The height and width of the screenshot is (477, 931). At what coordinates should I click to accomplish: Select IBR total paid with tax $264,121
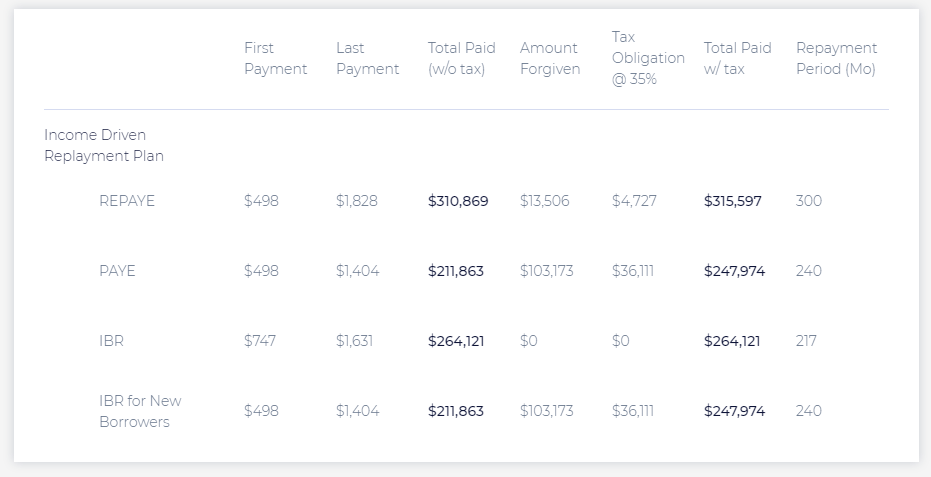(732, 341)
